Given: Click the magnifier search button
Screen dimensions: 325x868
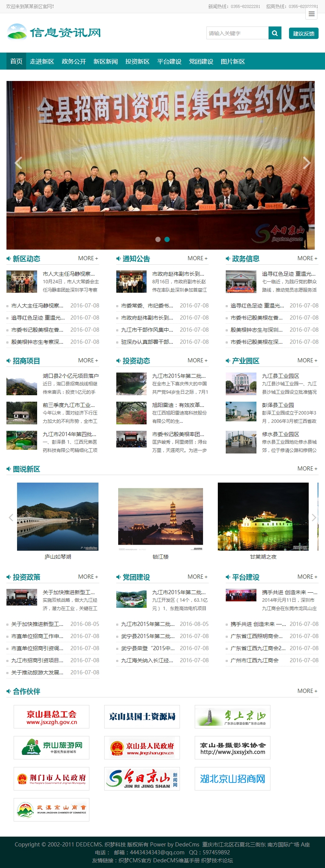Looking at the screenshot, I should (275, 33).
